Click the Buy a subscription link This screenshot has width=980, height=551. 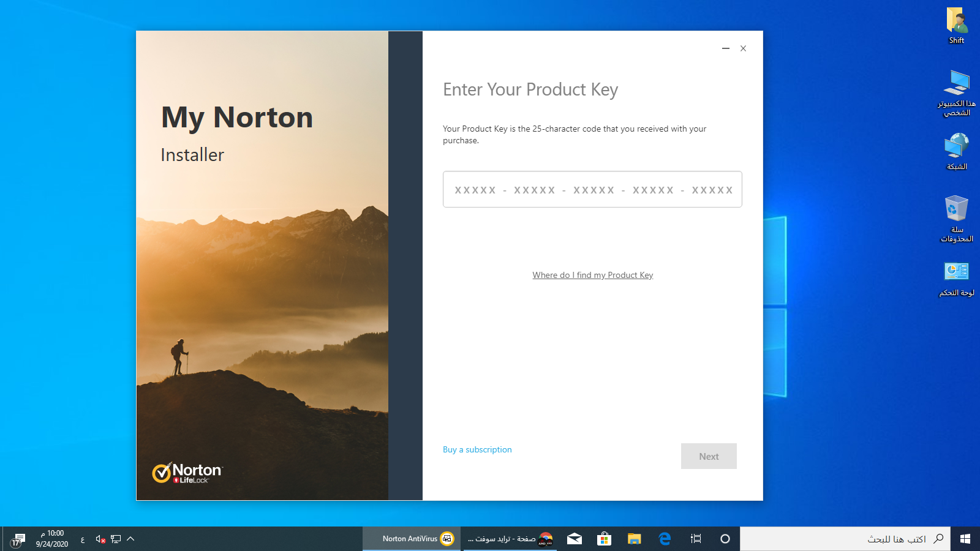tap(477, 449)
